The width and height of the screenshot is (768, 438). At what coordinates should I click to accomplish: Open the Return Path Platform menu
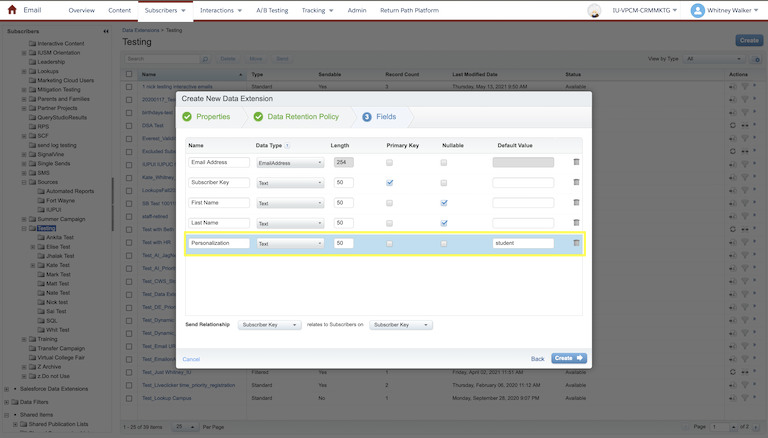coord(409,10)
